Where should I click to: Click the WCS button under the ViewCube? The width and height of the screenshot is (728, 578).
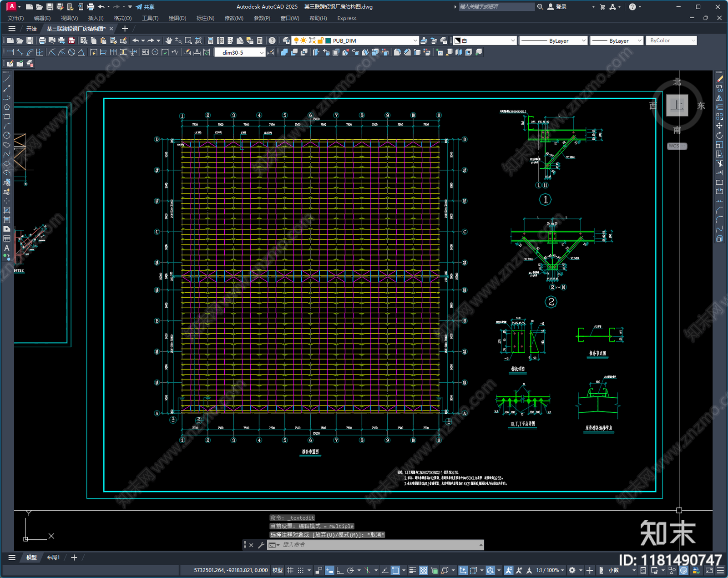[677, 146]
